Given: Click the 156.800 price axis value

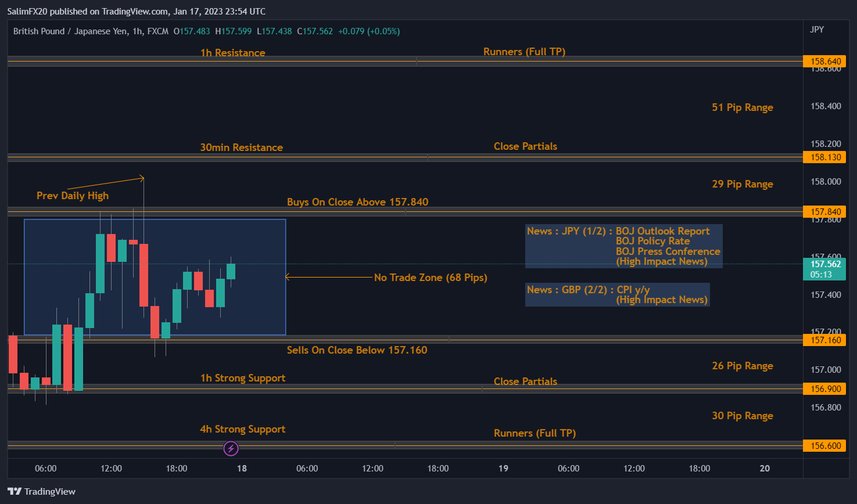Looking at the screenshot, I should point(826,408).
